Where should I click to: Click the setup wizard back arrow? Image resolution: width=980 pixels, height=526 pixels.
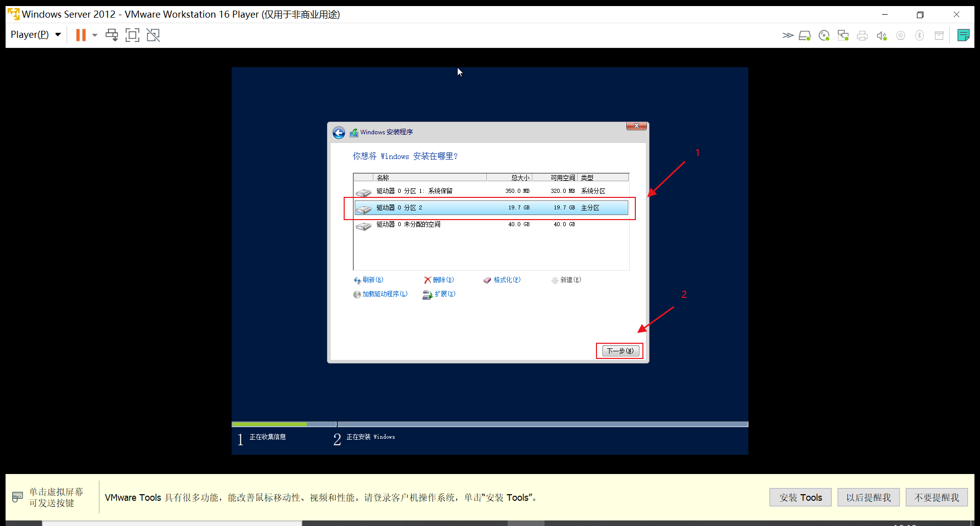pos(339,132)
